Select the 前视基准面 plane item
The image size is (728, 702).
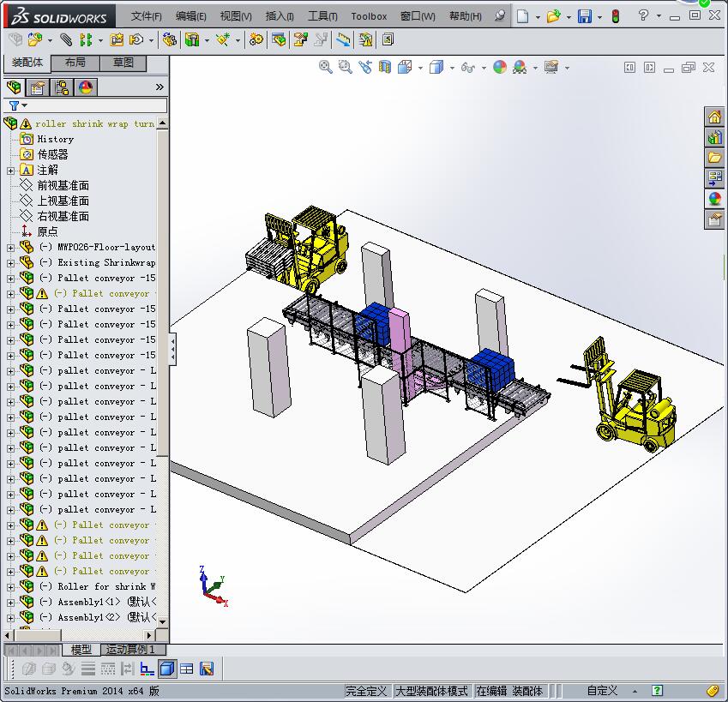click(x=63, y=186)
